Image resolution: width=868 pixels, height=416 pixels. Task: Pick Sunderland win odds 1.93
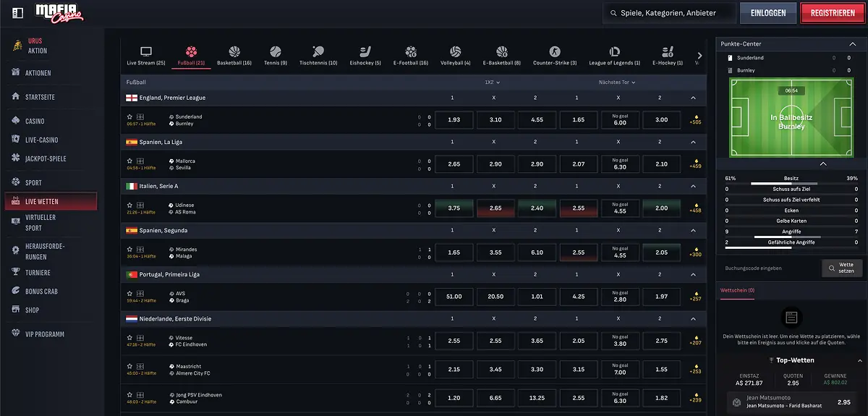pyautogui.click(x=454, y=120)
